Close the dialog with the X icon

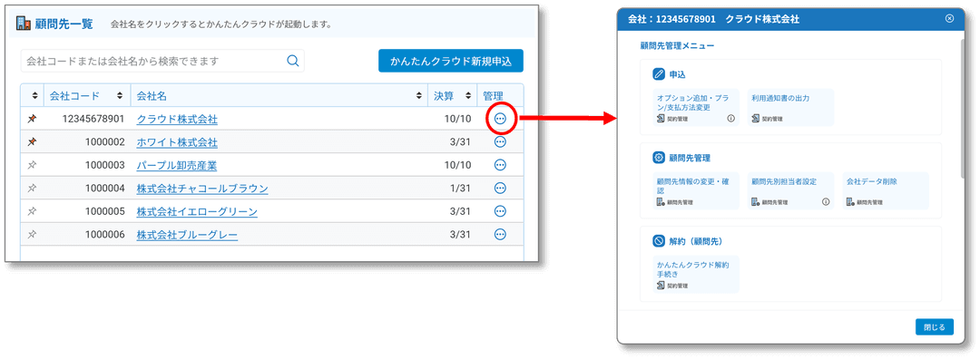coord(949,19)
